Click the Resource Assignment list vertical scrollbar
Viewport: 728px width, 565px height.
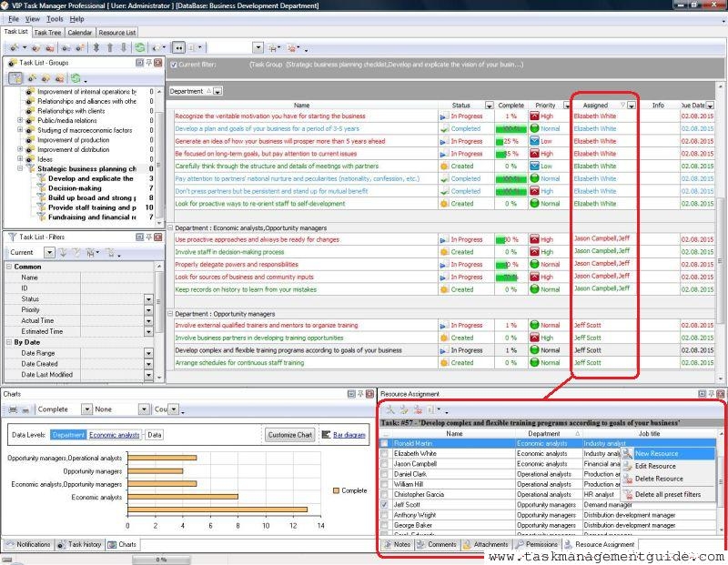click(x=720, y=481)
